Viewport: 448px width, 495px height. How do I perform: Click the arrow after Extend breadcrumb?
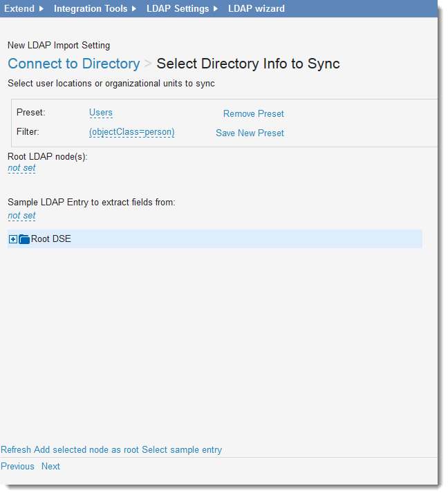tap(41, 9)
